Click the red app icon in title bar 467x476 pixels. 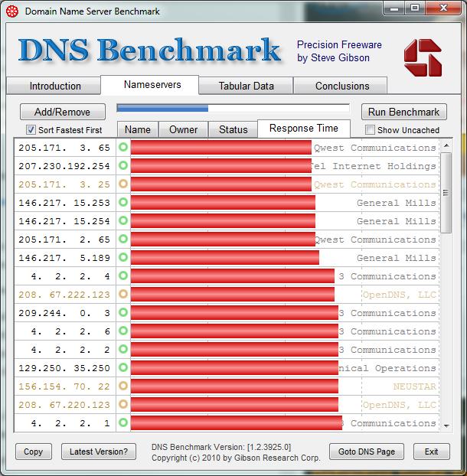click(12, 11)
